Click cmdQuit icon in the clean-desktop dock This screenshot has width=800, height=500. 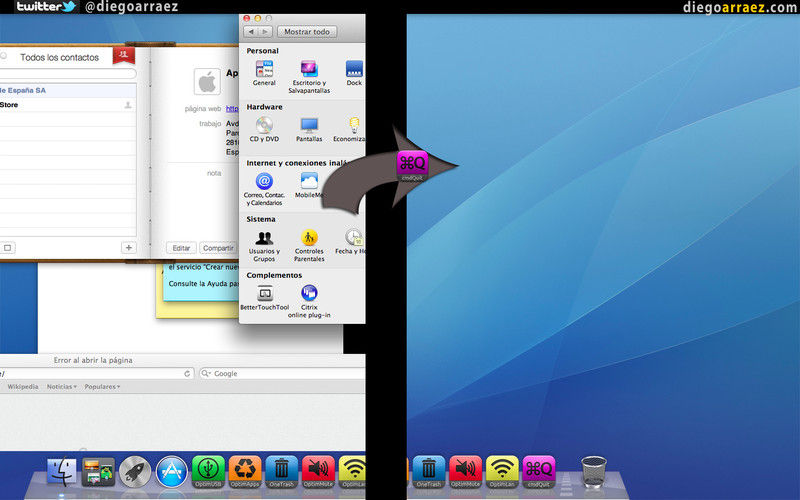tap(539, 471)
